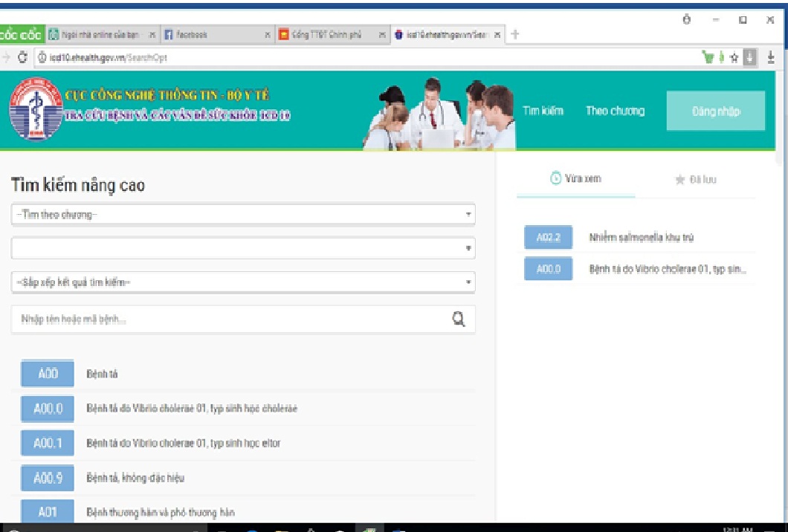Click the Cục Công nghệ thông tin - Bộ Y tế title
The height and width of the screenshot is (532, 788).
pos(167,95)
